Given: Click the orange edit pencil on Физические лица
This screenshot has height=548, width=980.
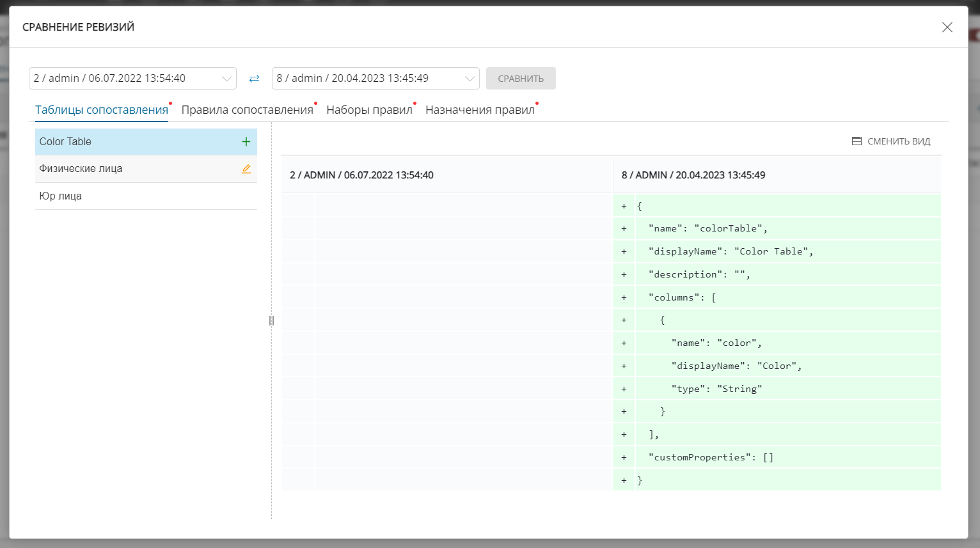Looking at the screenshot, I should (246, 169).
